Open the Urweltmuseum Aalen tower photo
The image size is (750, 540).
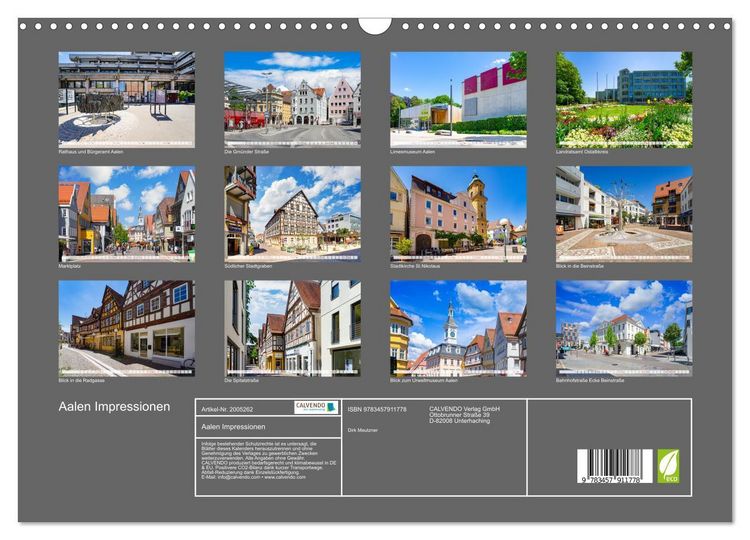[458, 328]
